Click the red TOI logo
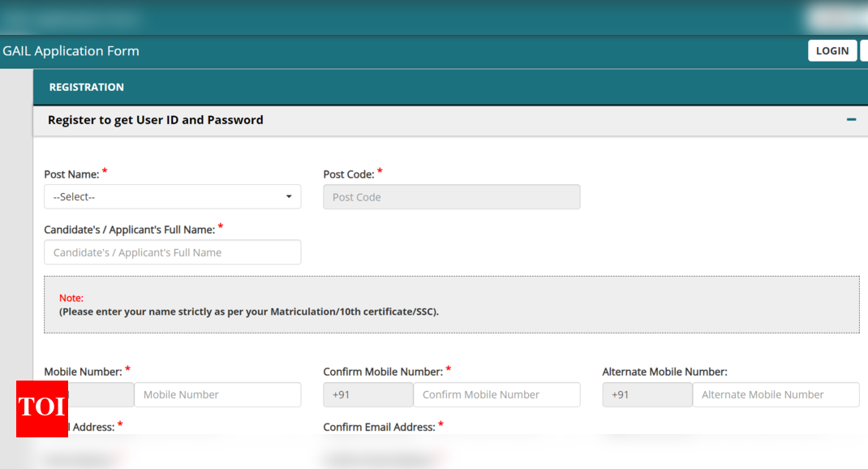The height and width of the screenshot is (469, 868). 41,408
